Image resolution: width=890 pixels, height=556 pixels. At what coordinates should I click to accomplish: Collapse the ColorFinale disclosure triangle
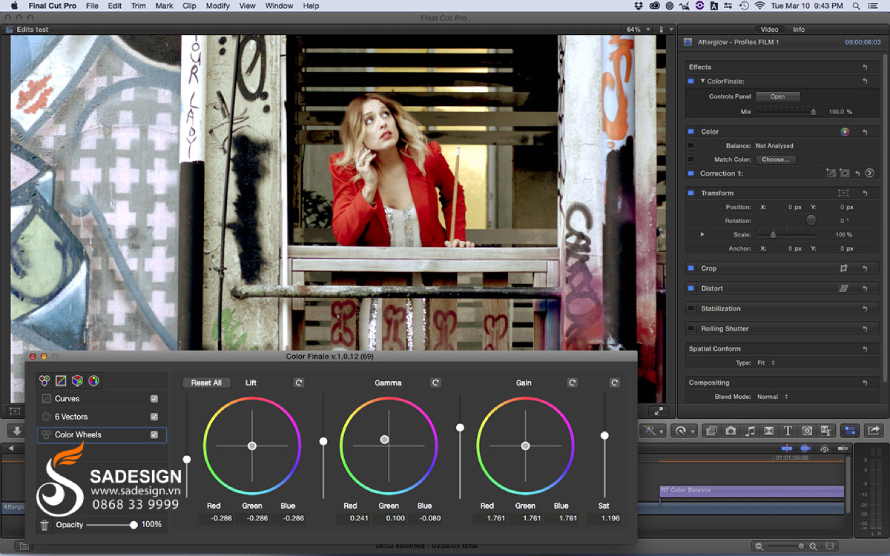(x=703, y=81)
